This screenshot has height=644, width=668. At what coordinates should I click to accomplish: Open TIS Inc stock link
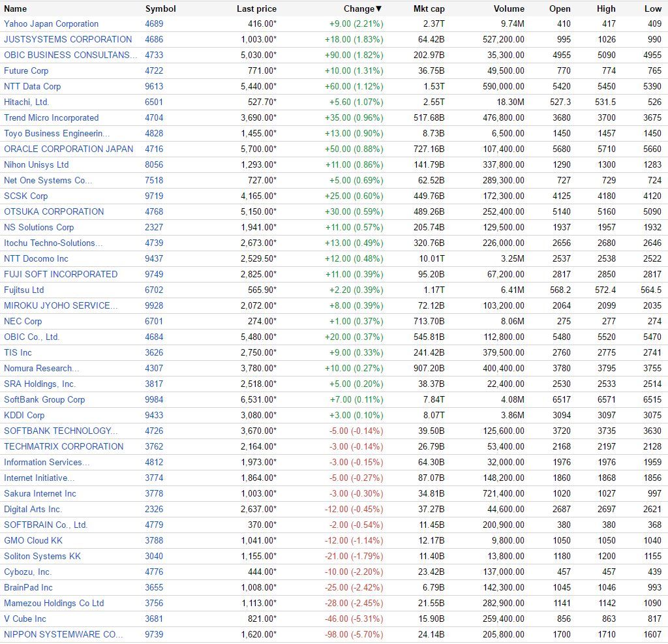(x=18, y=353)
